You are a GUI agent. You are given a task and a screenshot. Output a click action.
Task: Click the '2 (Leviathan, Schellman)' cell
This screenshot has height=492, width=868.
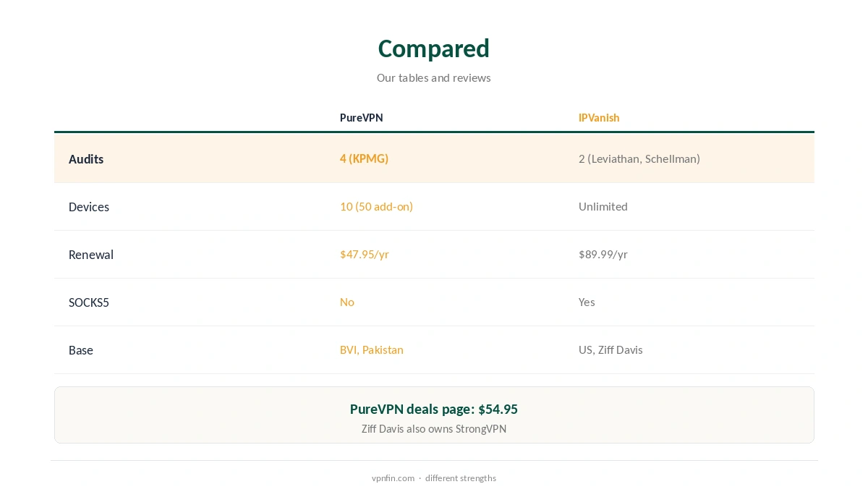[x=639, y=158]
